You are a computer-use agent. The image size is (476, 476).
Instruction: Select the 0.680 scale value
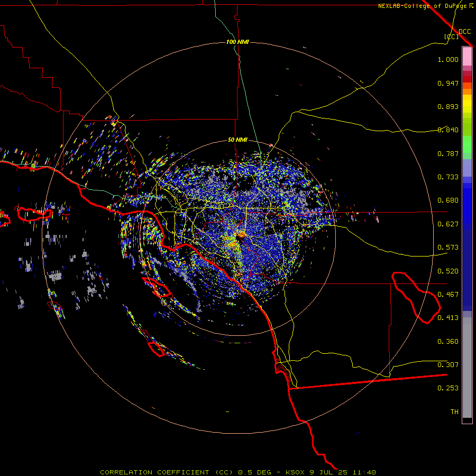point(448,200)
